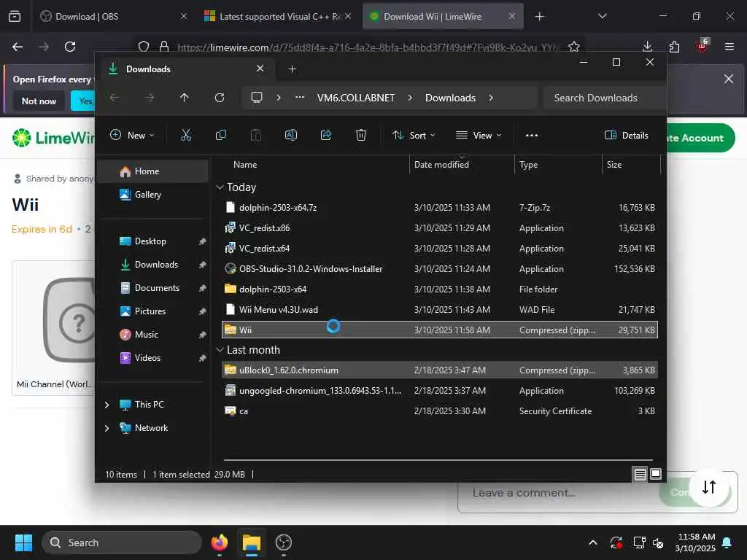Go up one folder level in Explorer

[185, 98]
